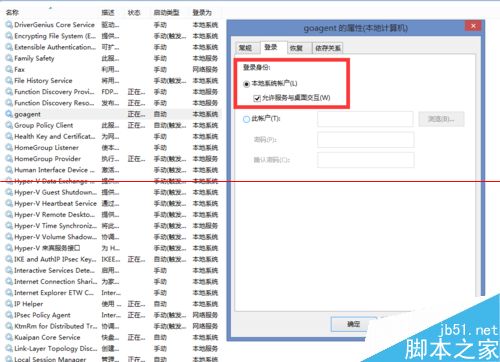Select the Local Session Manager row
This screenshot has width=500, height=362.
pos(112,359)
